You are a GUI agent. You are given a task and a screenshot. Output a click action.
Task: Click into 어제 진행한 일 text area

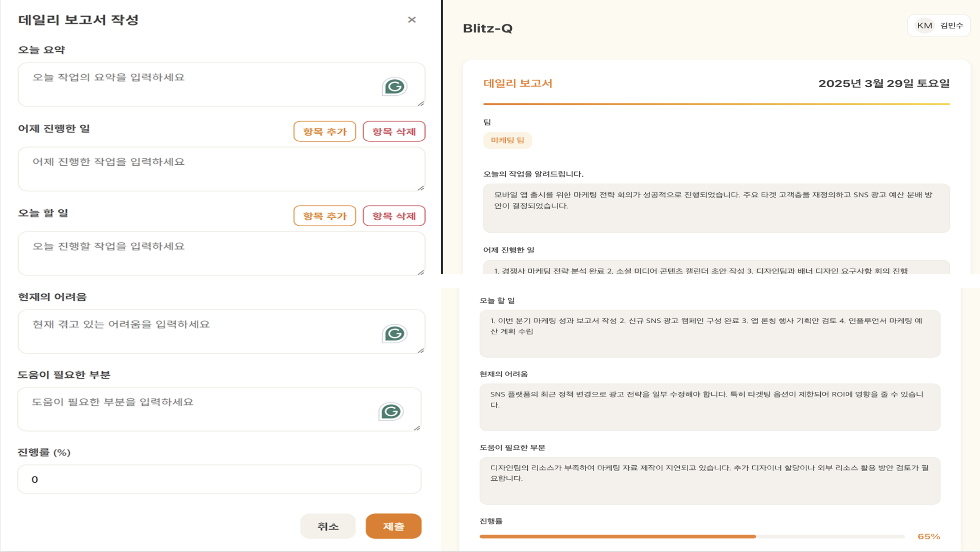click(221, 169)
